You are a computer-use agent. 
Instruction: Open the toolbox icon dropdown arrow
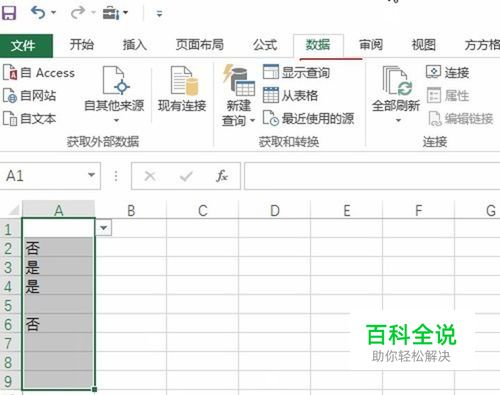click(x=126, y=13)
